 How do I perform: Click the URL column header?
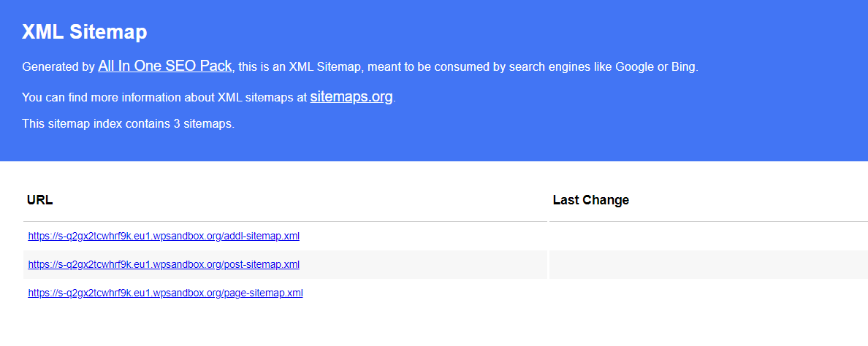pos(40,200)
